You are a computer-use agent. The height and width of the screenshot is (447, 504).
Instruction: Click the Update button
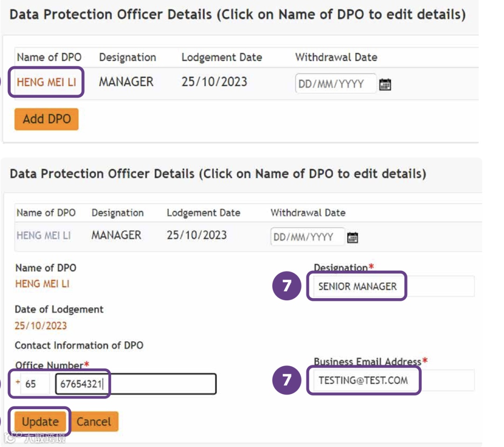click(x=41, y=422)
